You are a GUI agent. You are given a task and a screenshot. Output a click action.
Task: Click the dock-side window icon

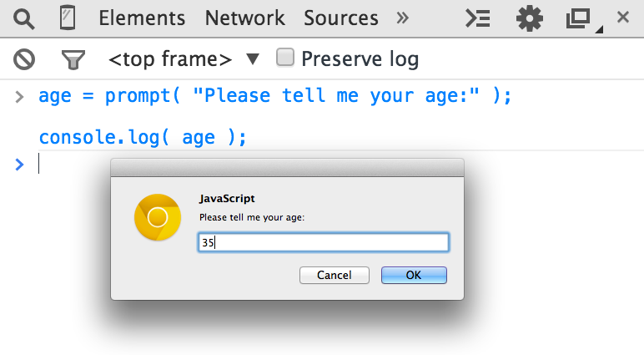click(577, 18)
